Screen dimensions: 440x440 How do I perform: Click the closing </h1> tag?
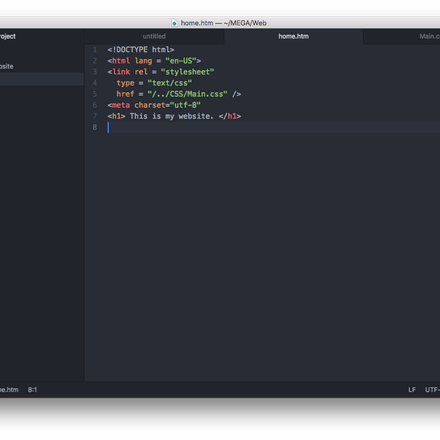tap(230, 116)
